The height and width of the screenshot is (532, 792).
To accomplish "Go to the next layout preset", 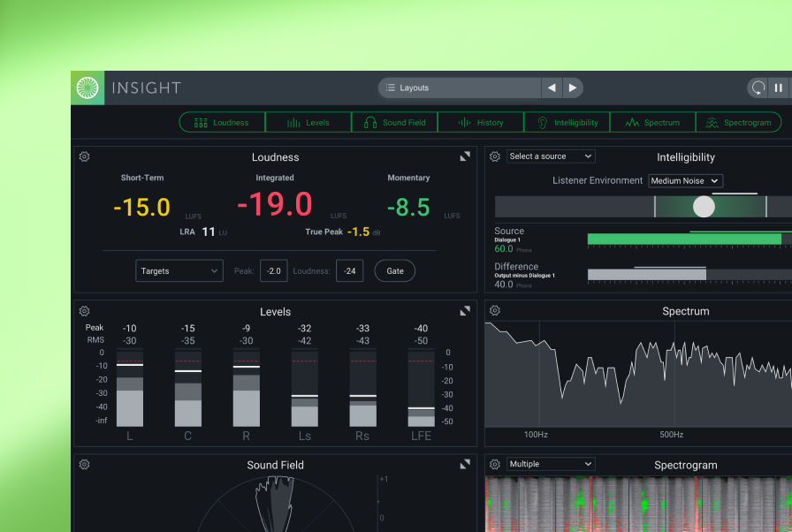I will coord(573,87).
